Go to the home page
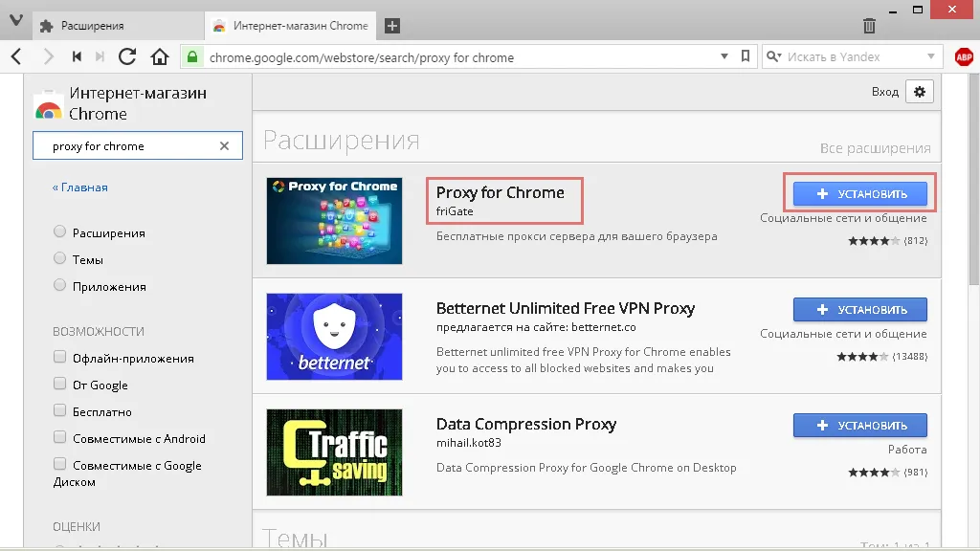The image size is (980, 551). point(160,56)
